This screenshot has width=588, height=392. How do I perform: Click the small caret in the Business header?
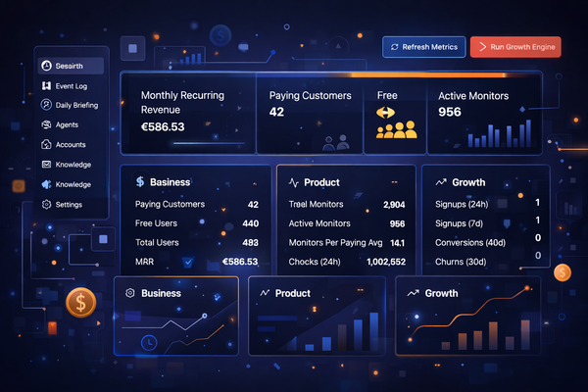pyautogui.click(x=255, y=184)
